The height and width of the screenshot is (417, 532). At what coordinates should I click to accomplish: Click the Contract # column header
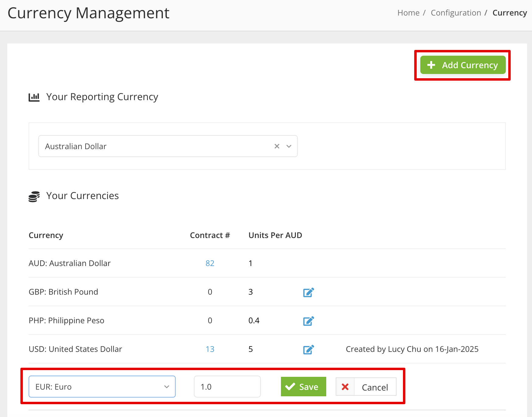click(210, 235)
